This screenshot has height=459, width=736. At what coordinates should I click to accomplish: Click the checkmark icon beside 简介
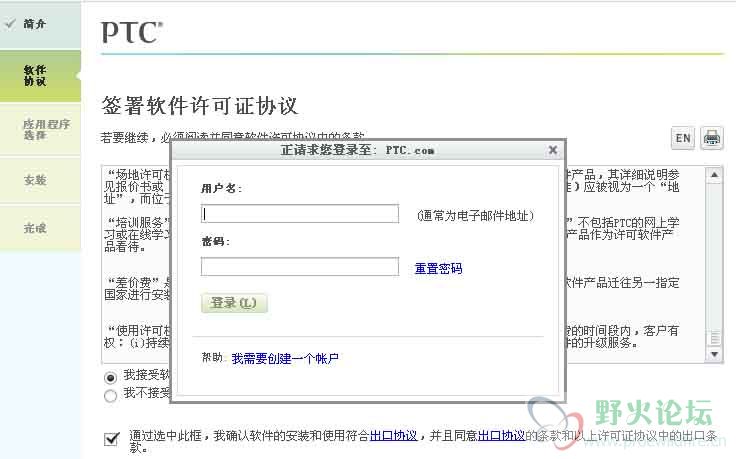[10, 23]
